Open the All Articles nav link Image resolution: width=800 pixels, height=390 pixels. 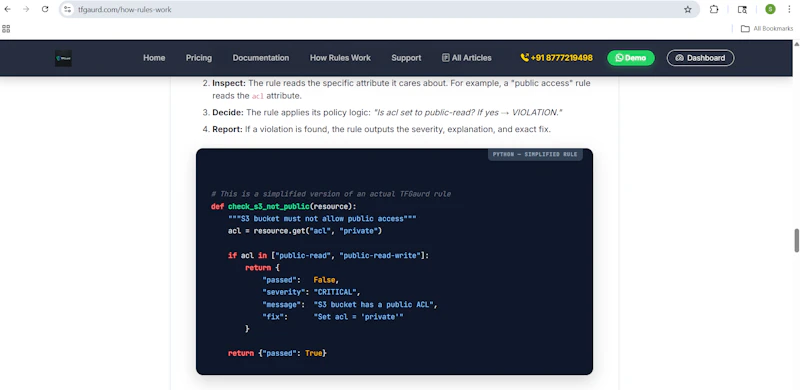[467, 58]
